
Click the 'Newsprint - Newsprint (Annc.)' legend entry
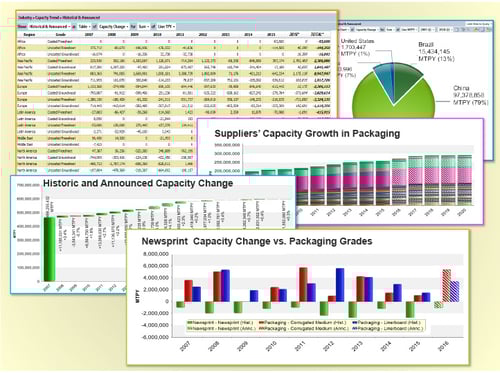[220, 329]
